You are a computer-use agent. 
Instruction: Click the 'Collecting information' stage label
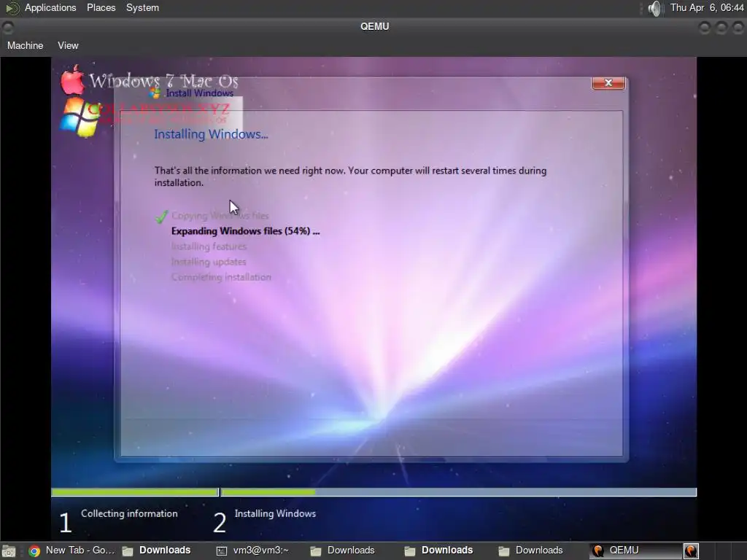tap(129, 513)
